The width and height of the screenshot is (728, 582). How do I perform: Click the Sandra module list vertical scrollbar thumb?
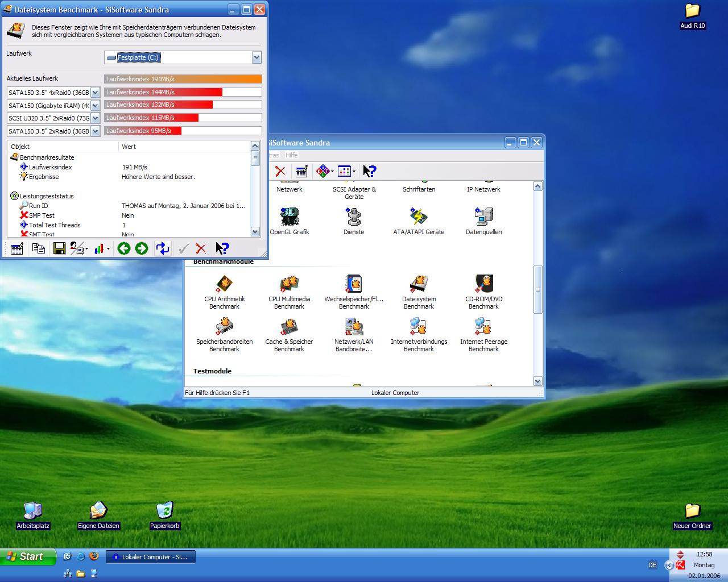click(x=538, y=289)
